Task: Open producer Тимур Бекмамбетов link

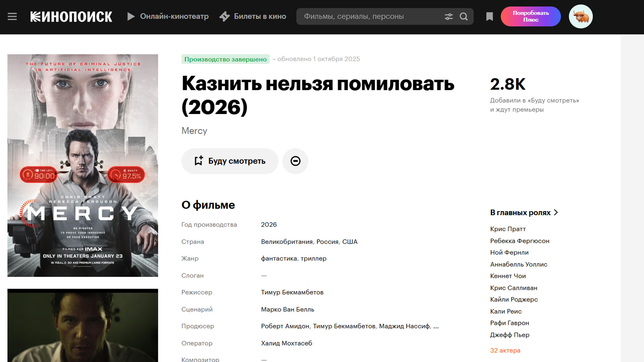Action: coord(344,326)
